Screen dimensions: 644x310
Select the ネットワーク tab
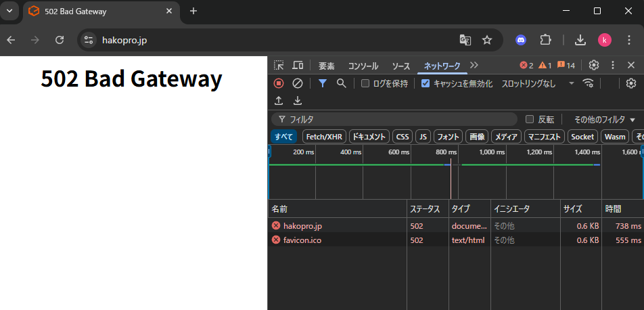tap(442, 66)
